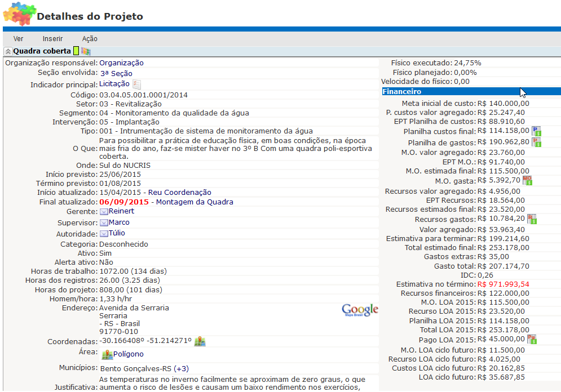Open the Reu Coordenação link

pyautogui.click(x=180, y=193)
